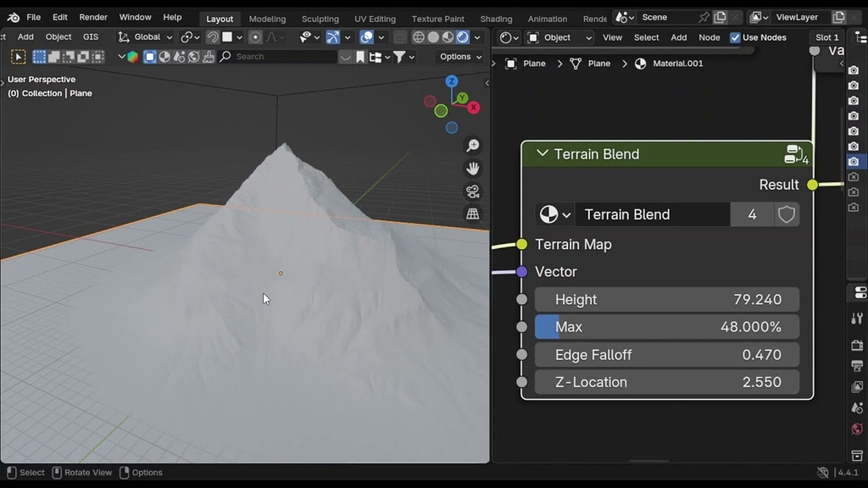
Task: Open the snapping options dropdown arrow
Action: tap(240, 37)
